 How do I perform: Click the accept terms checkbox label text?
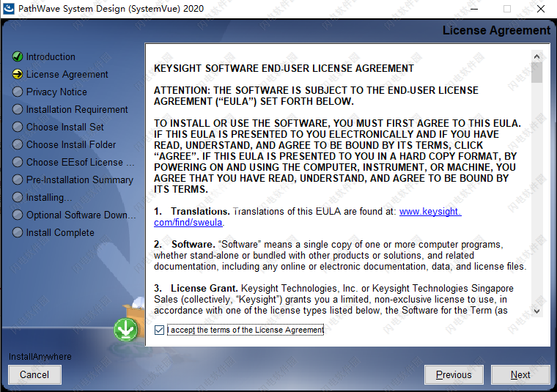[246, 330]
